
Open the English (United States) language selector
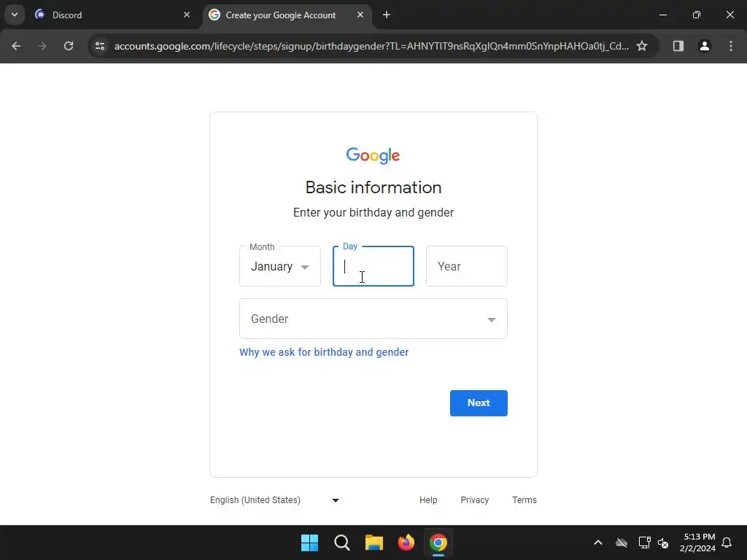click(275, 500)
